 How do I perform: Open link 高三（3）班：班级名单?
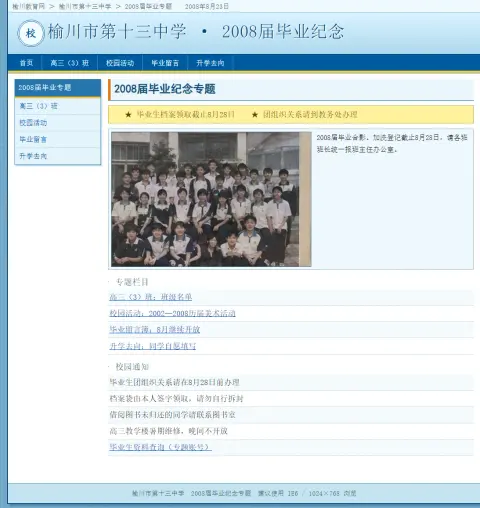click(x=151, y=297)
